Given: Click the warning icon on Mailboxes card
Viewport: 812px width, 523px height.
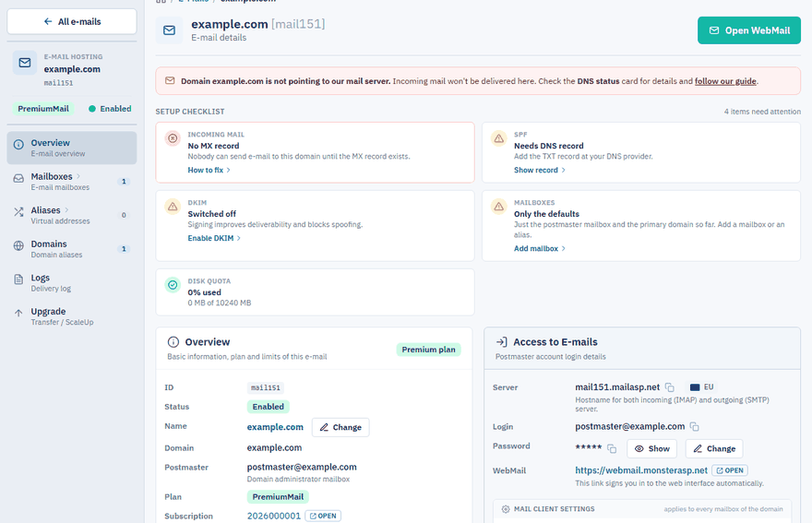Looking at the screenshot, I should click(x=498, y=207).
